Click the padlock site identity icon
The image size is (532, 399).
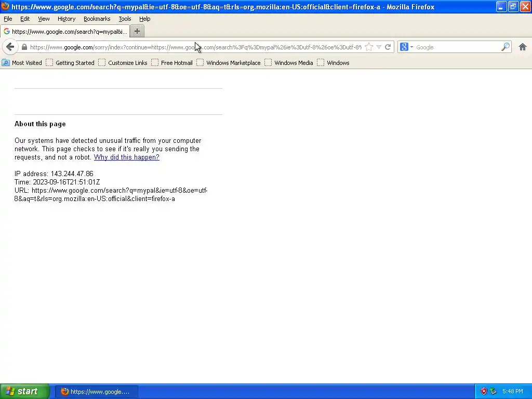[24, 47]
